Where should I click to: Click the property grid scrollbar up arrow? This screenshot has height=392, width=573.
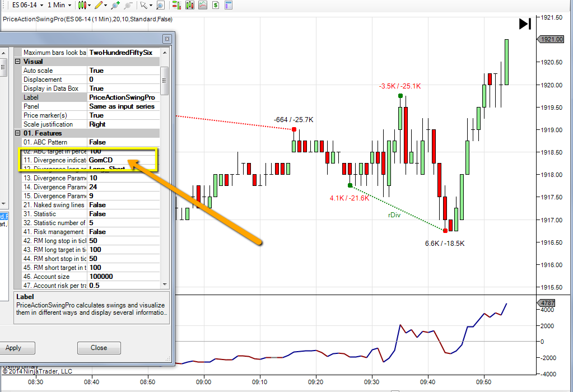[165, 53]
